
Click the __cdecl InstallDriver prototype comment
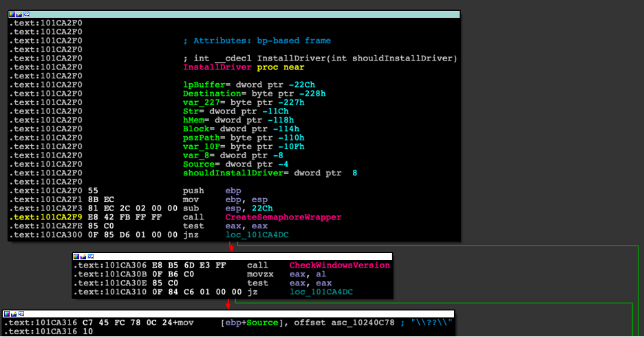pos(320,58)
